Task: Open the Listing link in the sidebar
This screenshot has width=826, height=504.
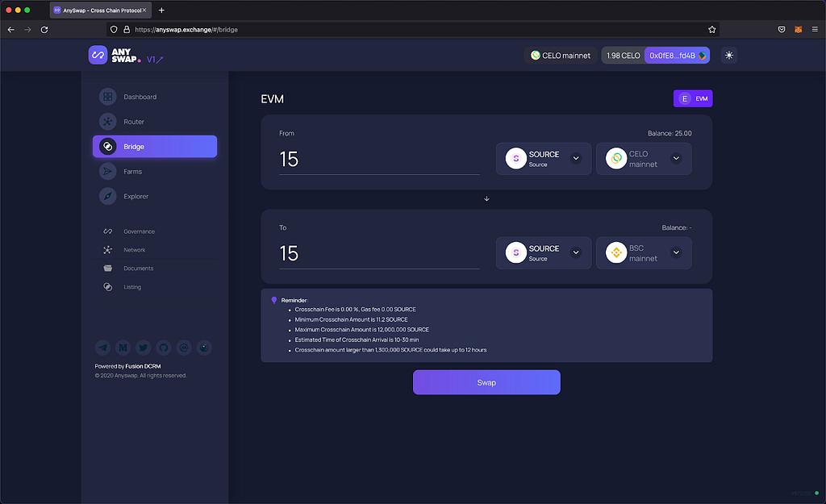Action: [132, 287]
